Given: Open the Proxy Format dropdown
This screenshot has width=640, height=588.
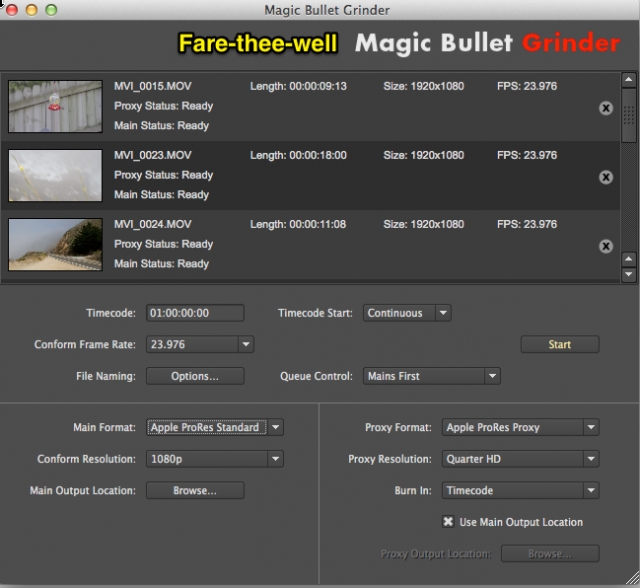Looking at the screenshot, I should click(520, 427).
